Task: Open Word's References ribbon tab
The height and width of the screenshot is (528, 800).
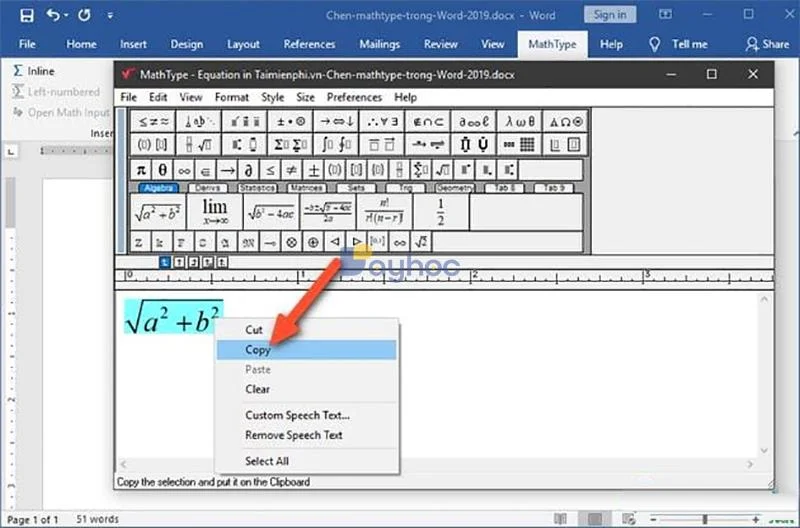Action: [309, 44]
